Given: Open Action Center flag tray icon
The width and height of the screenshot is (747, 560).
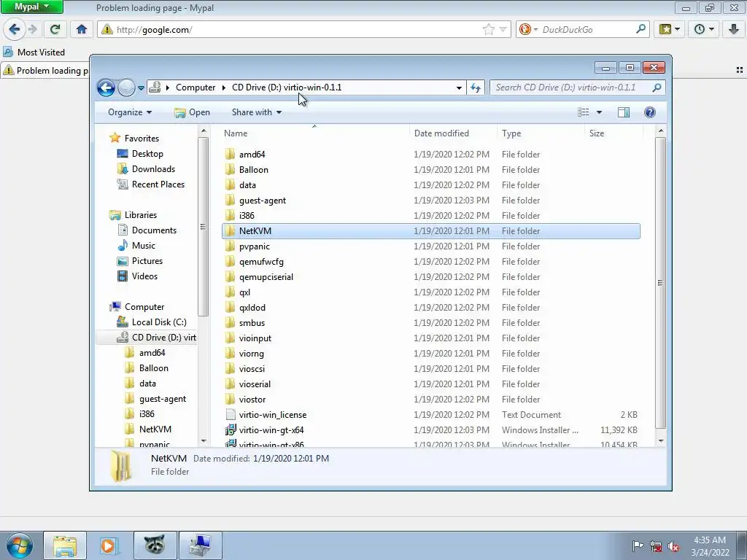Looking at the screenshot, I should (x=637, y=546).
